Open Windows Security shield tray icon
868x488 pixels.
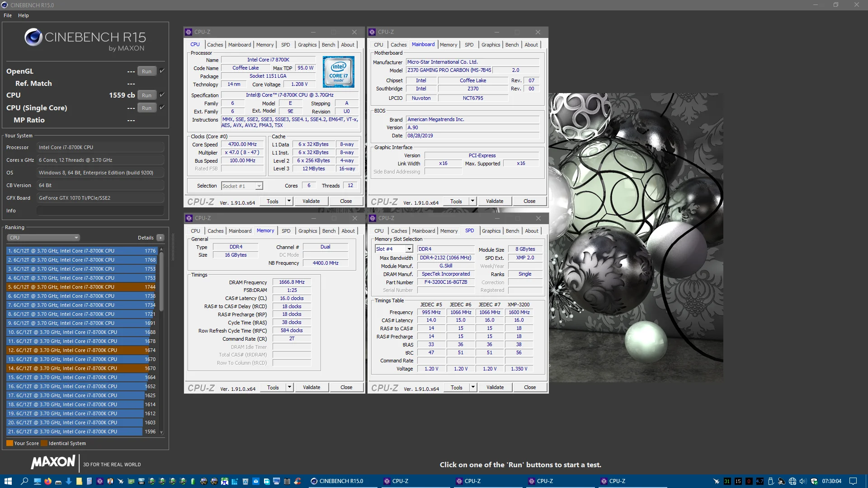coord(814,481)
